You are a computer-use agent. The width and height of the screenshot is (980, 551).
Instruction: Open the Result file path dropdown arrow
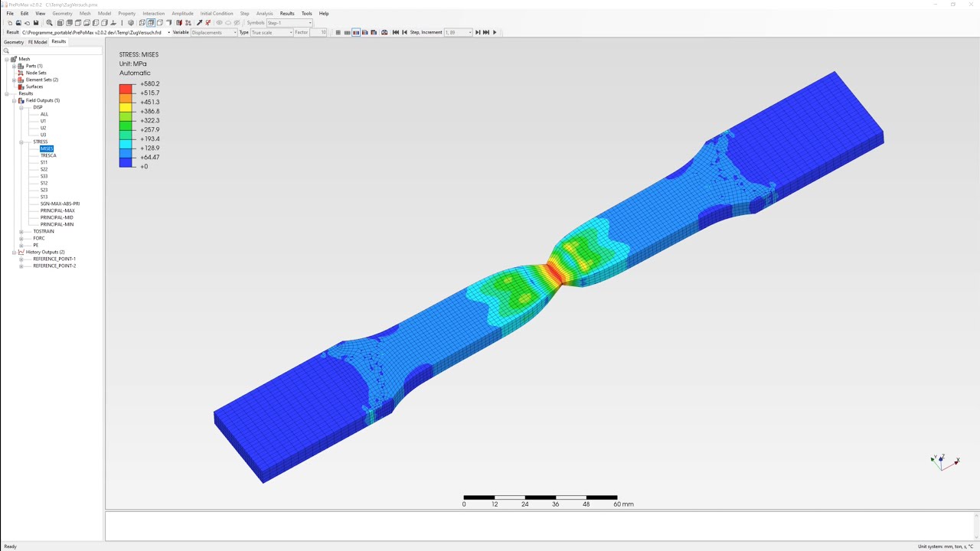tap(168, 32)
